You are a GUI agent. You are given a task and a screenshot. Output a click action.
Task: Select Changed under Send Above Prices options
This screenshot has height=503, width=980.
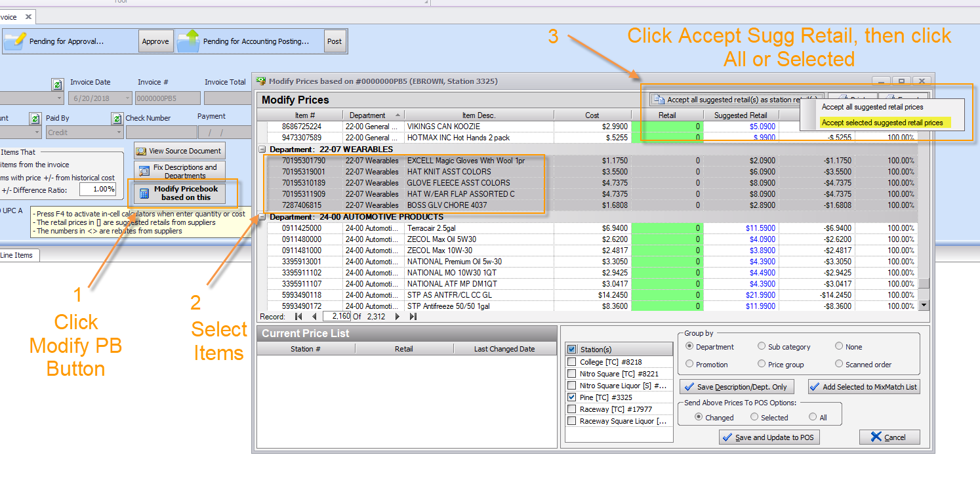click(x=699, y=417)
